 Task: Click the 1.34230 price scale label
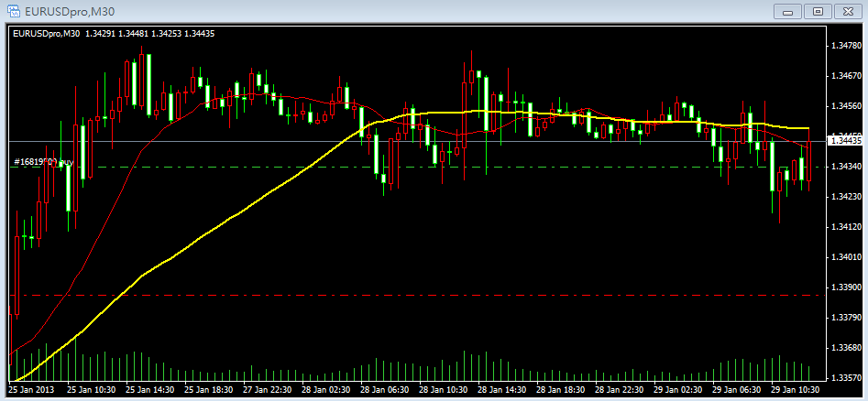[845, 197]
